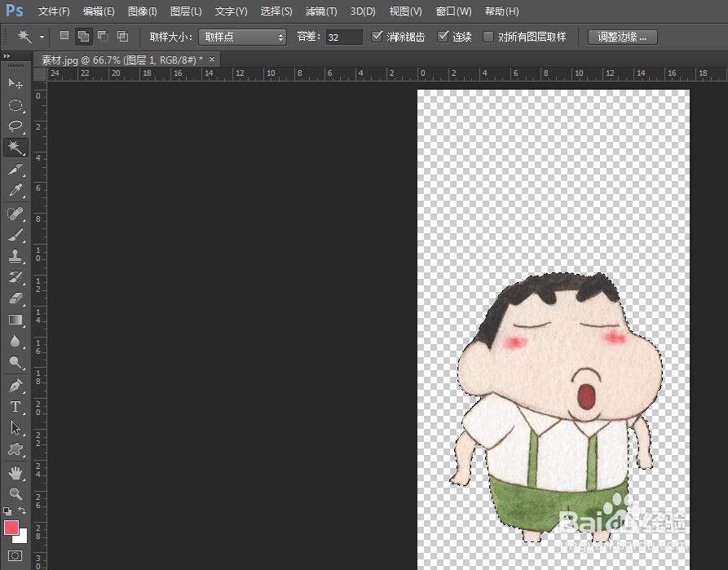Click Subtract from Selection mode icon
This screenshot has height=570, width=728.
pos(103,36)
